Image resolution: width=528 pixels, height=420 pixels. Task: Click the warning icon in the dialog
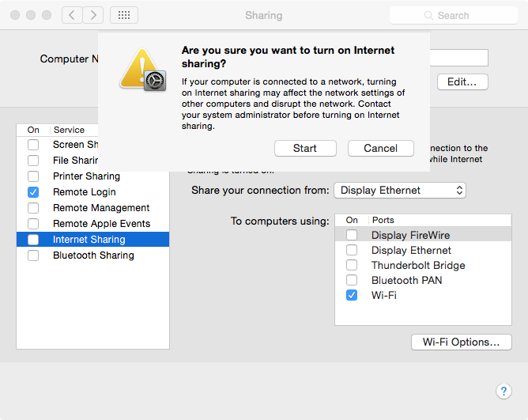[143, 70]
